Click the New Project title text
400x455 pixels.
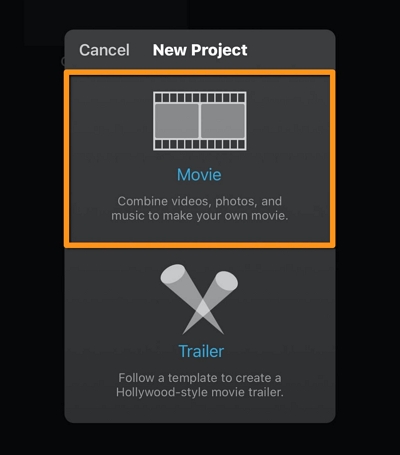click(x=200, y=50)
